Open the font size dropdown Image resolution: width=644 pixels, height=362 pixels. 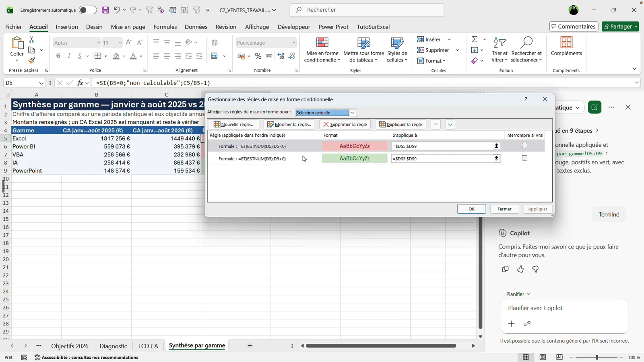(120, 43)
